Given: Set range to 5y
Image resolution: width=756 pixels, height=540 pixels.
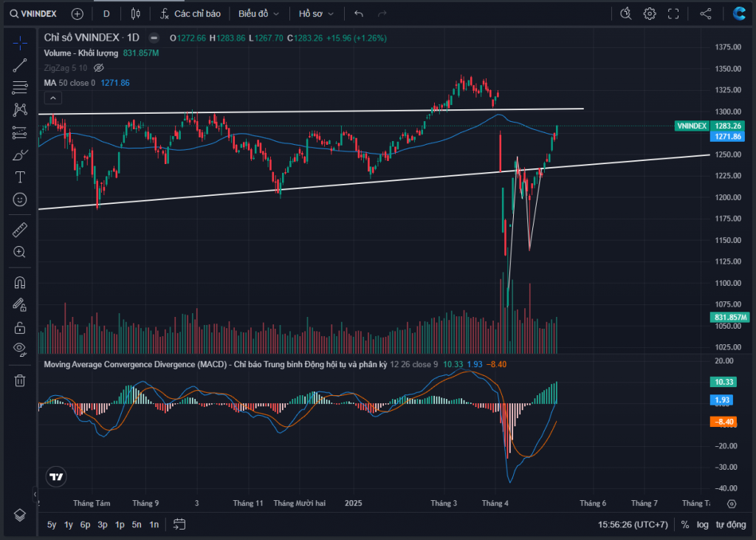Looking at the screenshot, I should coord(52,524).
